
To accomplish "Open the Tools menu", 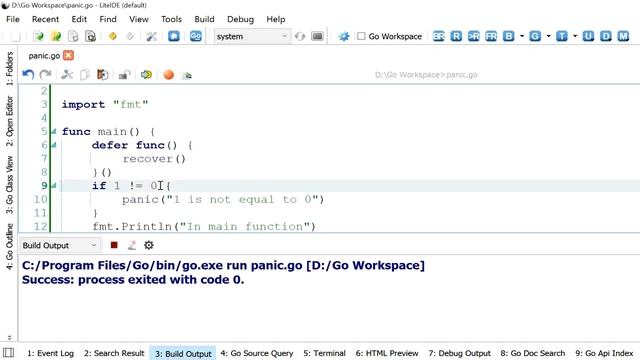I will 171,19.
